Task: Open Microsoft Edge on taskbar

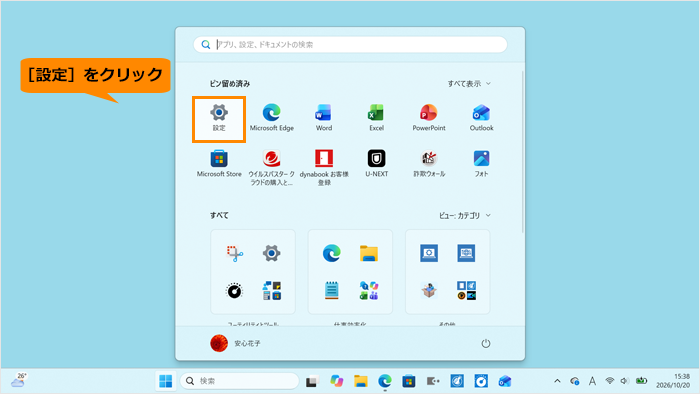Action: 385,381
